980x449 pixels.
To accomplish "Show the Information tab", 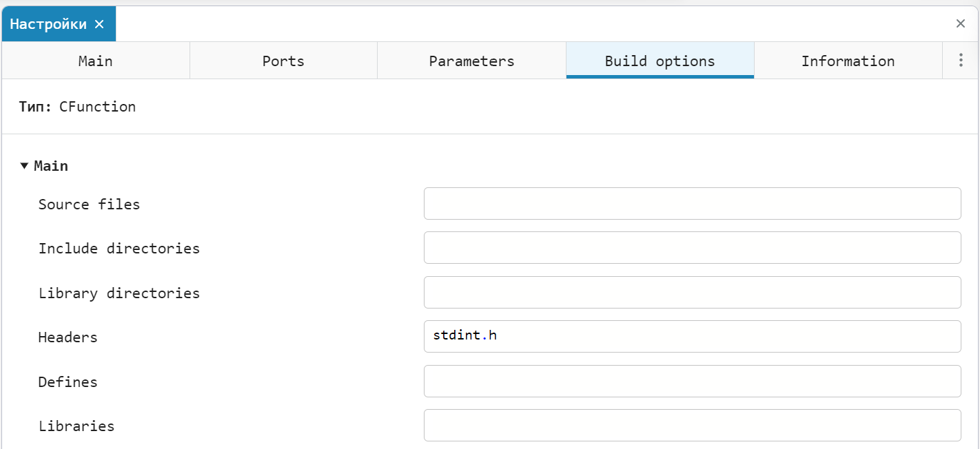I will (848, 61).
